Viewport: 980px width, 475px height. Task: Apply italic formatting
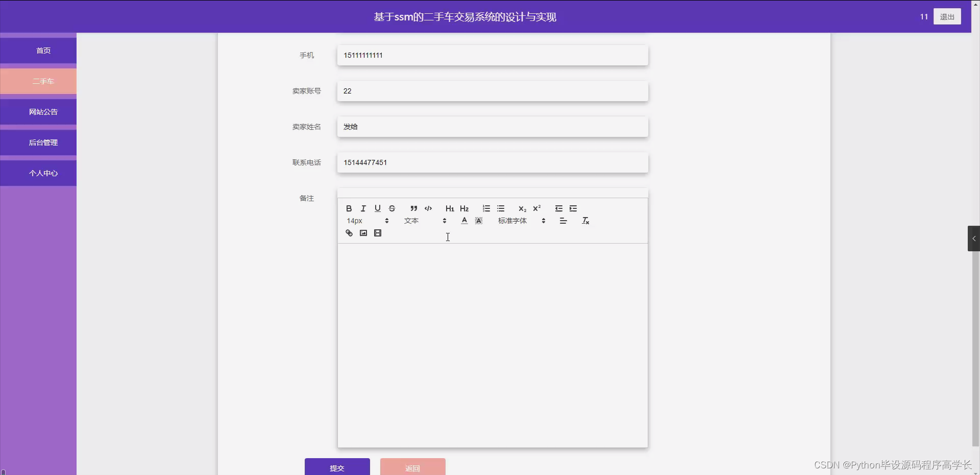pos(362,208)
